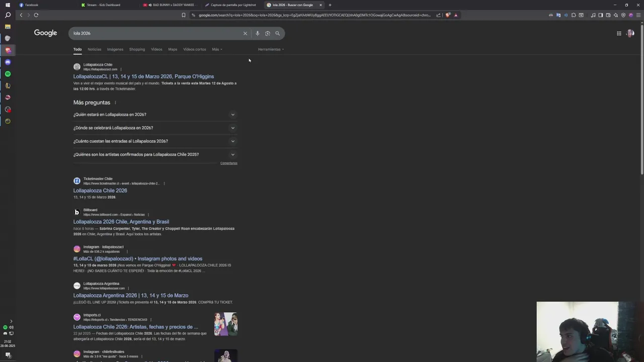Viewport: 644px width, 362px height.
Task: Close the 'lola 2026 - Buscar con Google' tab
Action: 320,5
